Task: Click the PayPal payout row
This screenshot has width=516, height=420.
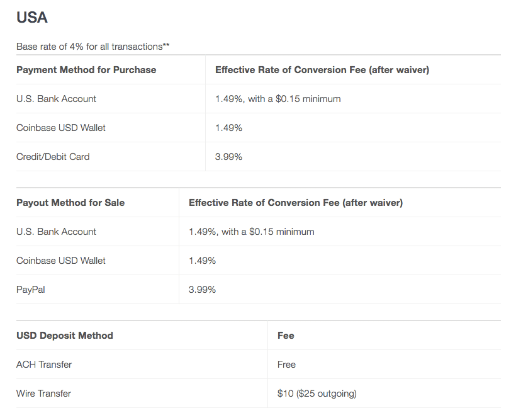Action: pyautogui.click(x=31, y=290)
